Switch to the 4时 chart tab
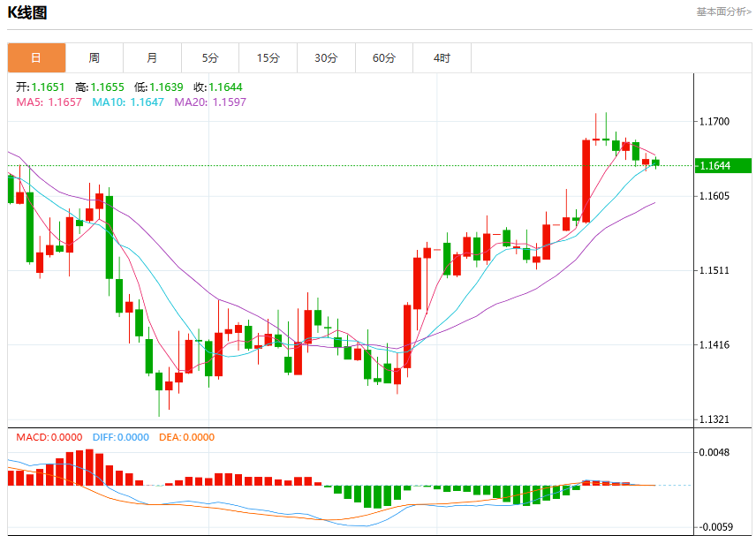This screenshot has width=756, height=536. [442, 58]
